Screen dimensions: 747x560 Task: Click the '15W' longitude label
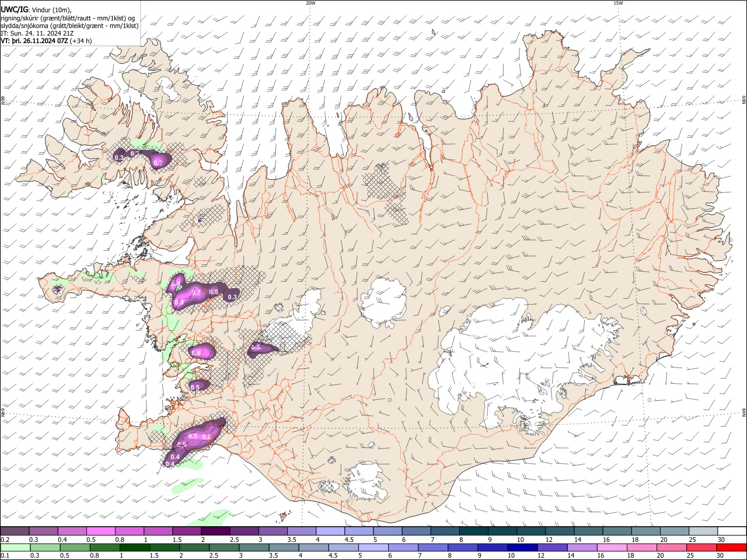point(618,3)
